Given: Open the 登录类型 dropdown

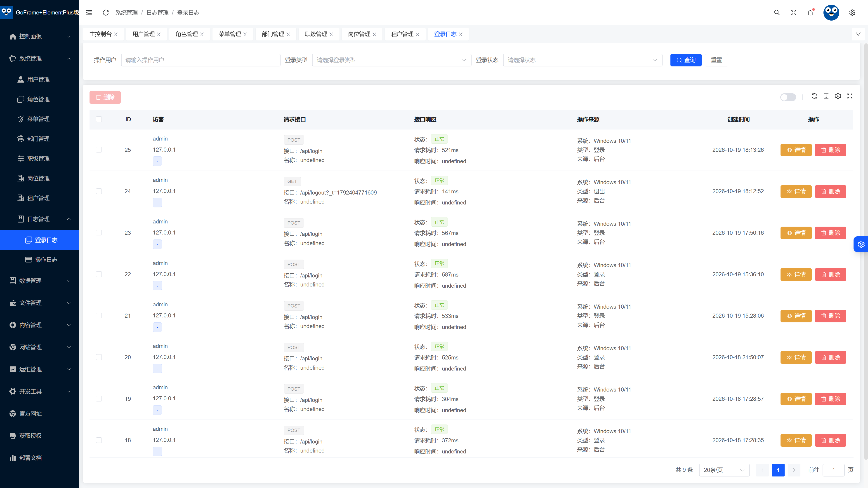Looking at the screenshot, I should click(392, 60).
